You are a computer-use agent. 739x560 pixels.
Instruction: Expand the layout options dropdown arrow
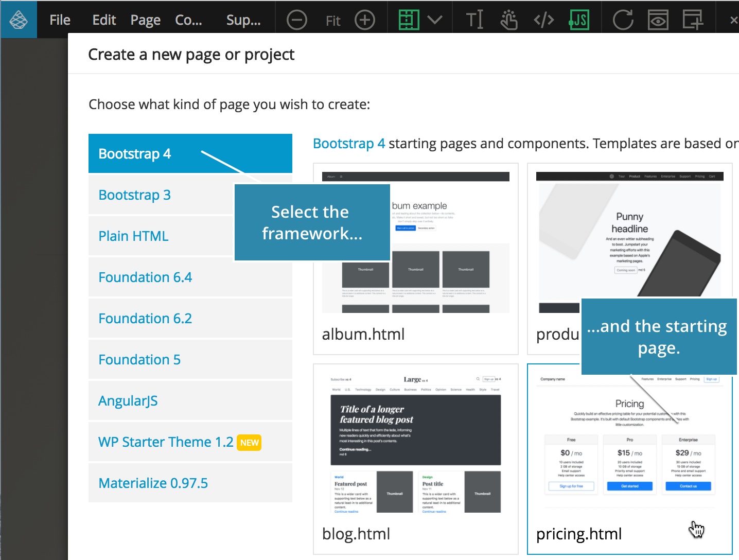pos(435,20)
